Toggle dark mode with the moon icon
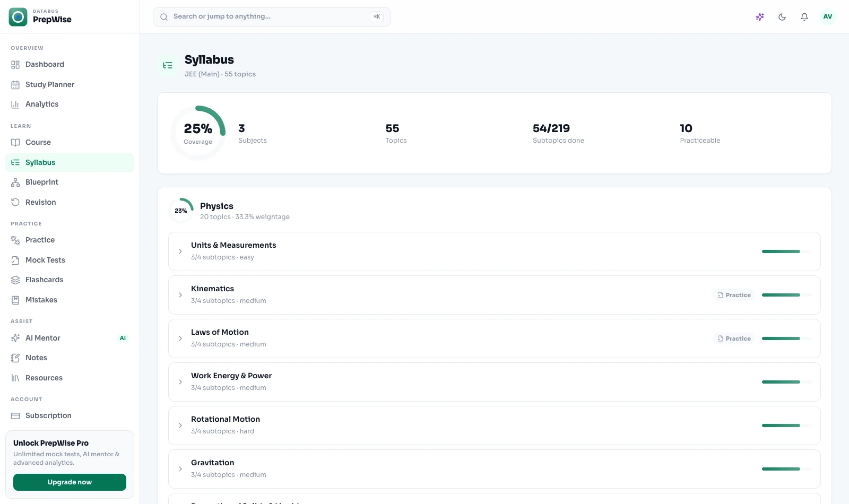 pyautogui.click(x=782, y=17)
